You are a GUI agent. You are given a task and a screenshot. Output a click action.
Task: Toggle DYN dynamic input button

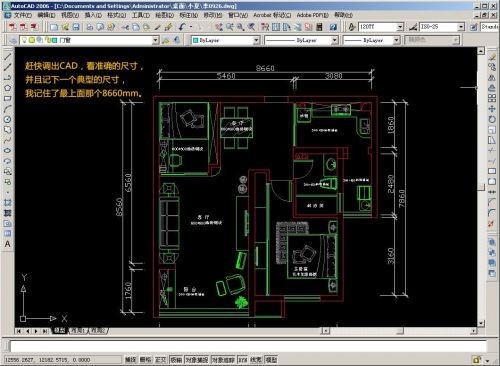coord(243,360)
